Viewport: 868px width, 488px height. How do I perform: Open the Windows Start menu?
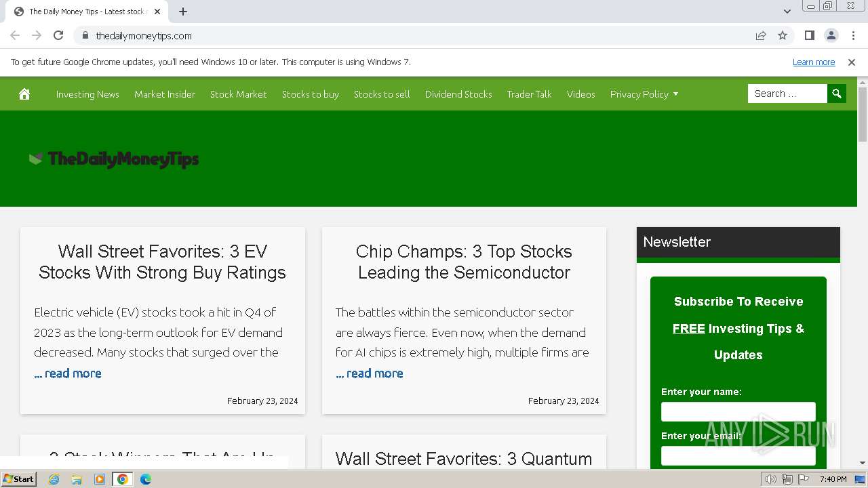(x=18, y=479)
